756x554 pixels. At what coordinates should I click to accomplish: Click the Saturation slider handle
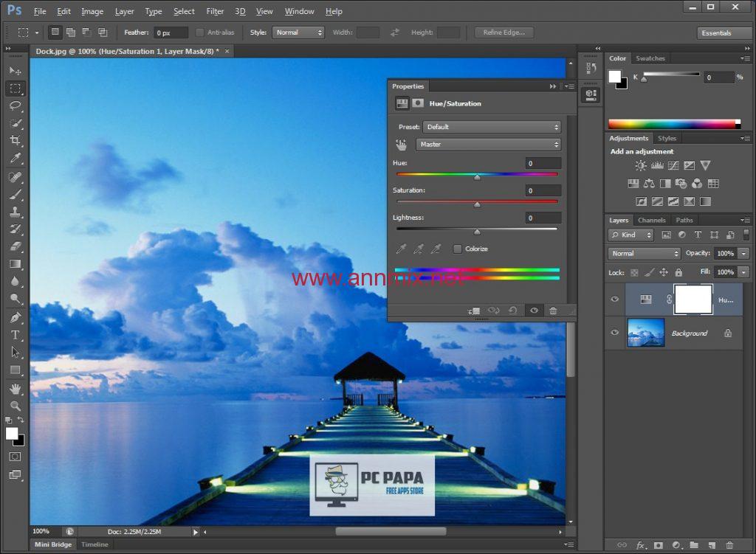(x=477, y=204)
